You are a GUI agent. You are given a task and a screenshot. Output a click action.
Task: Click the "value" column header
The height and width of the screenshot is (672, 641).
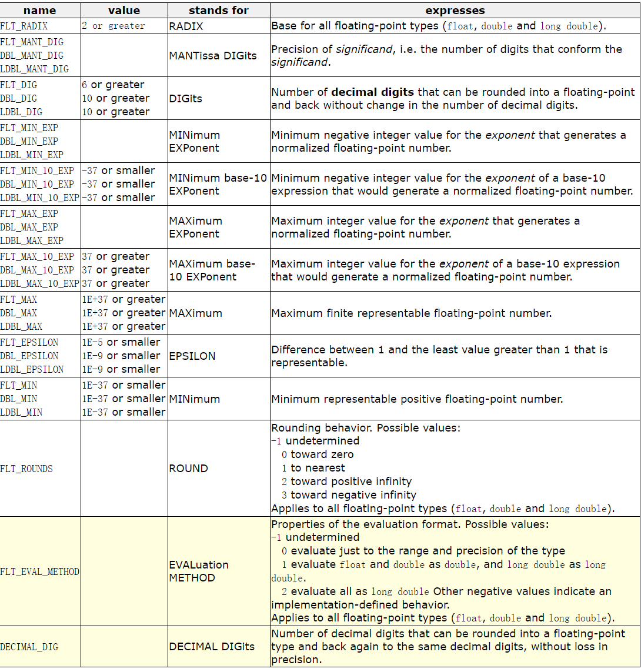124,10
